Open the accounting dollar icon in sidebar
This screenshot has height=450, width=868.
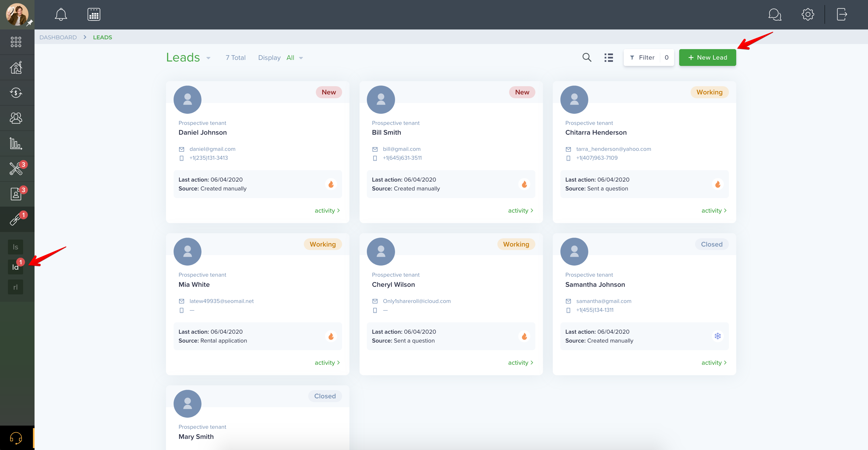coord(16,93)
